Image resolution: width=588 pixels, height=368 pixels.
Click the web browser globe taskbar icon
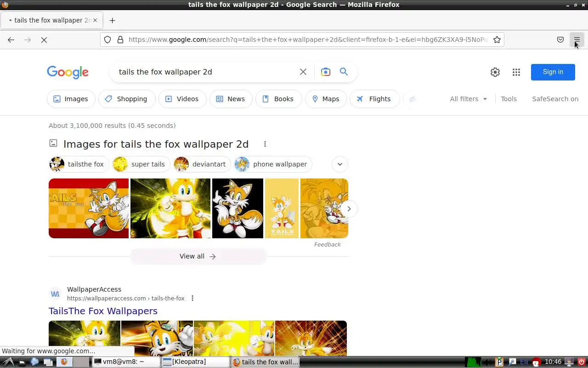click(34, 362)
